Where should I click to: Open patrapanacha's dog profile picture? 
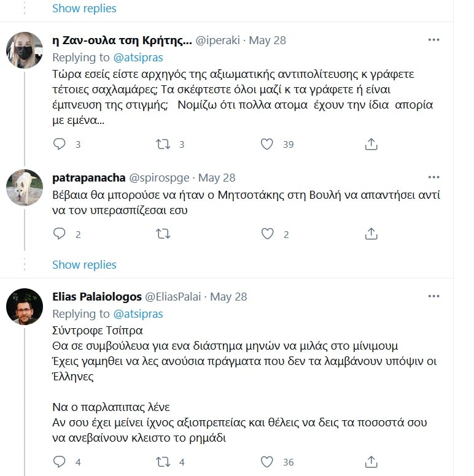coord(25,187)
